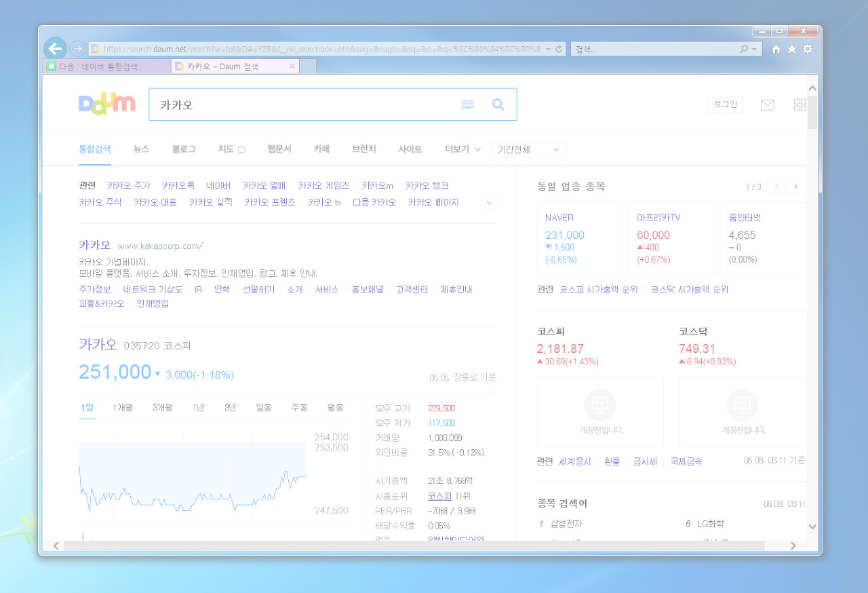The height and width of the screenshot is (593, 868).
Task: Open the browser search provider dropdown arrow
Action: pos(754,50)
